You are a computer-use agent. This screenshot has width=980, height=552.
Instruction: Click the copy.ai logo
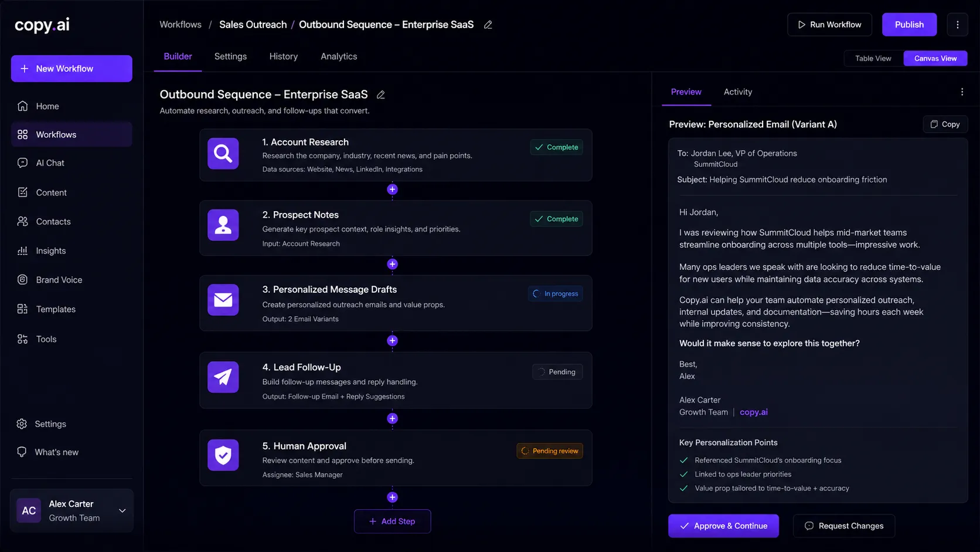pyautogui.click(x=42, y=25)
